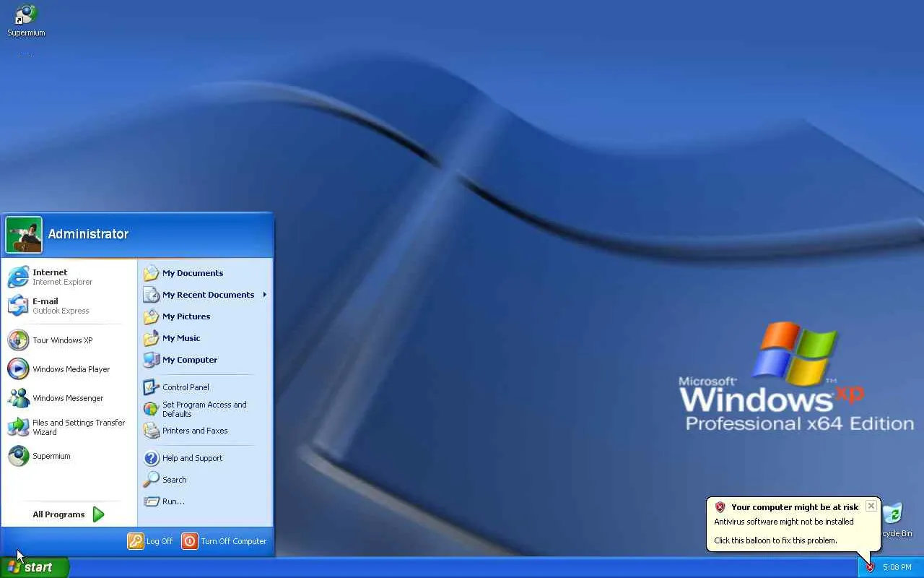The image size is (924, 578).
Task: Click the Windows Media Player icon
Action: pos(18,369)
